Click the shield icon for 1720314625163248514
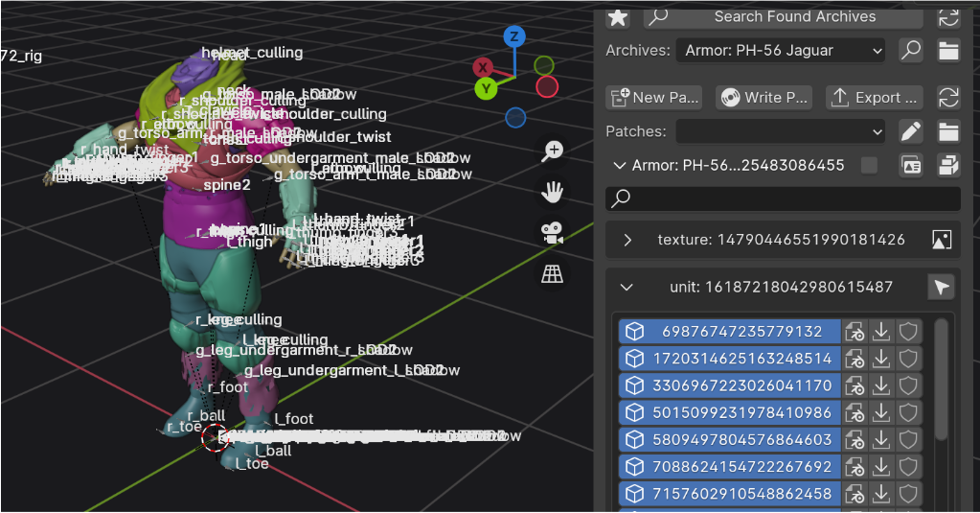980x513 pixels. pos(908,359)
